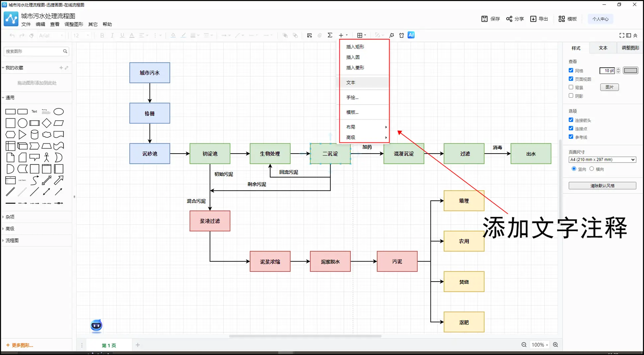Click the 分享 share button

pyautogui.click(x=515, y=19)
